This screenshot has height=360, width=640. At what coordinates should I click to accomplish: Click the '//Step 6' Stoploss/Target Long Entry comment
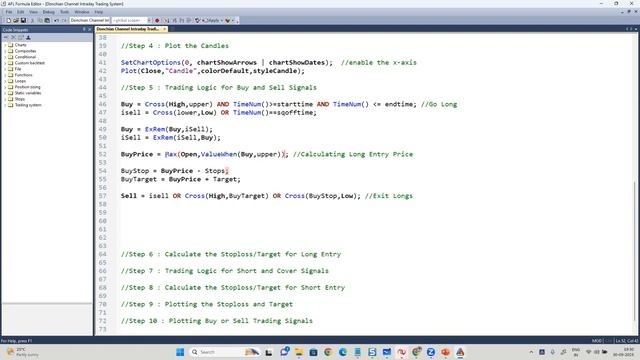[231, 254]
